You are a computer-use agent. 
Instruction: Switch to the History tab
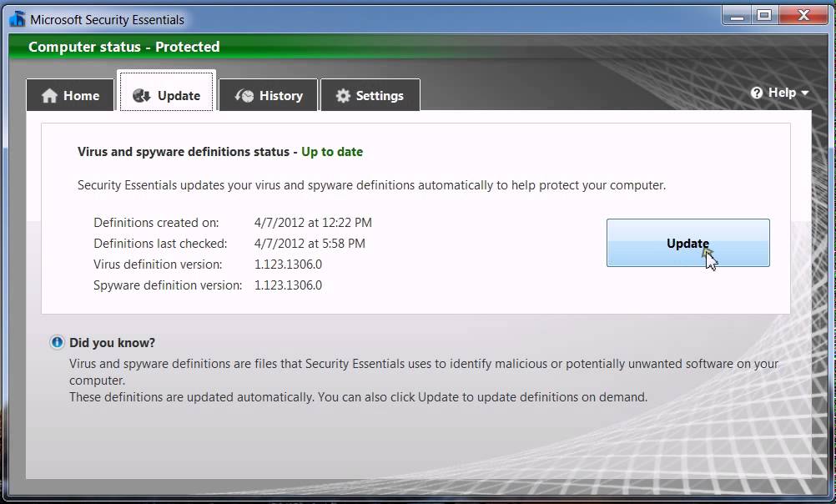click(x=268, y=95)
